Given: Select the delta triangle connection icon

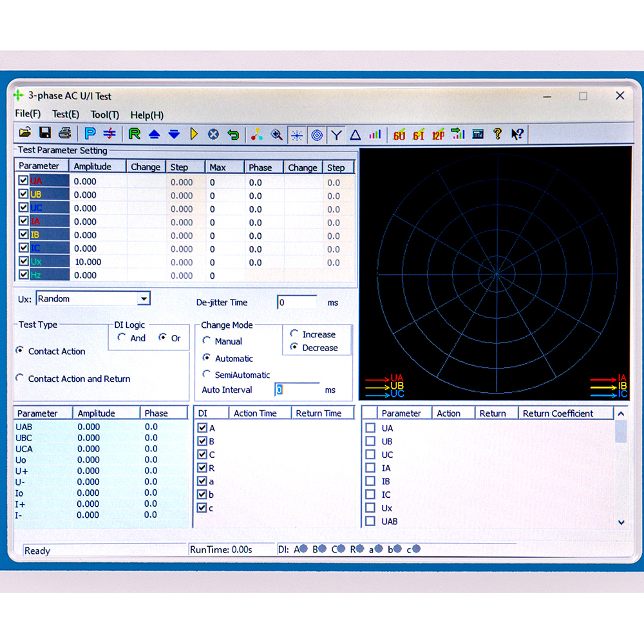Looking at the screenshot, I should tap(355, 135).
